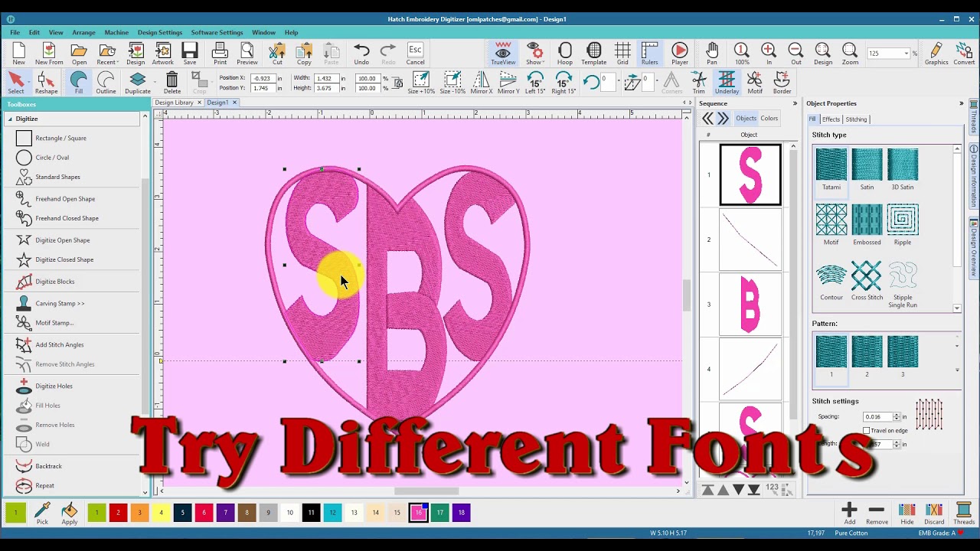
Task: Collapse the Digitize toolbox section
Action: pyautogui.click(x=11, y=119)
